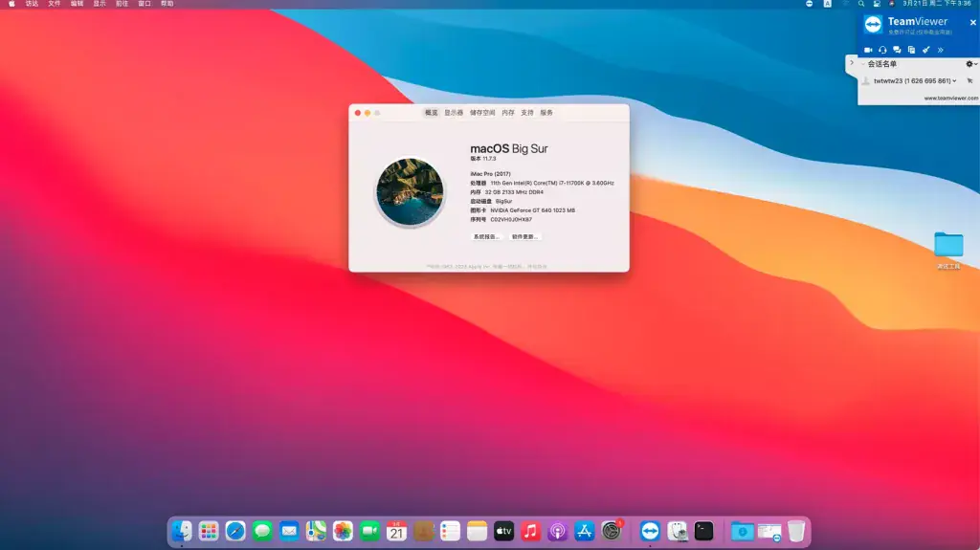
Task: Open the Music app in the Dock
Action: pos(530,531)
